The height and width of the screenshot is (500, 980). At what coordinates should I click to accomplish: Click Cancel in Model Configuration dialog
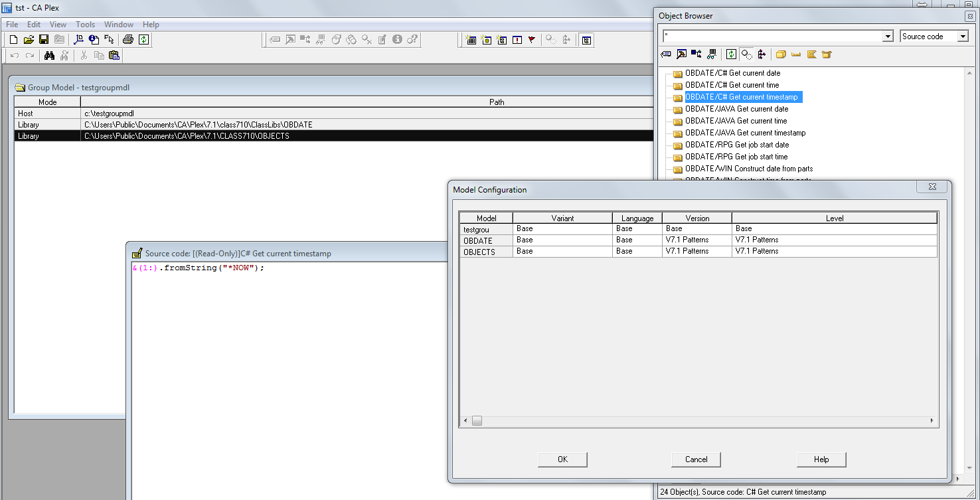(x=696, y=459)
